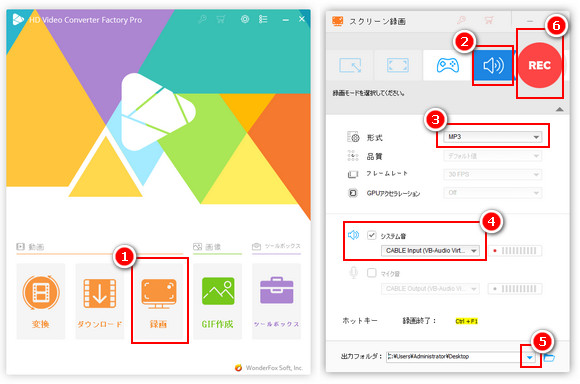Click the cart icon in recorder window
Viewport: 580px width, 384px height.
tap(489, 20)
